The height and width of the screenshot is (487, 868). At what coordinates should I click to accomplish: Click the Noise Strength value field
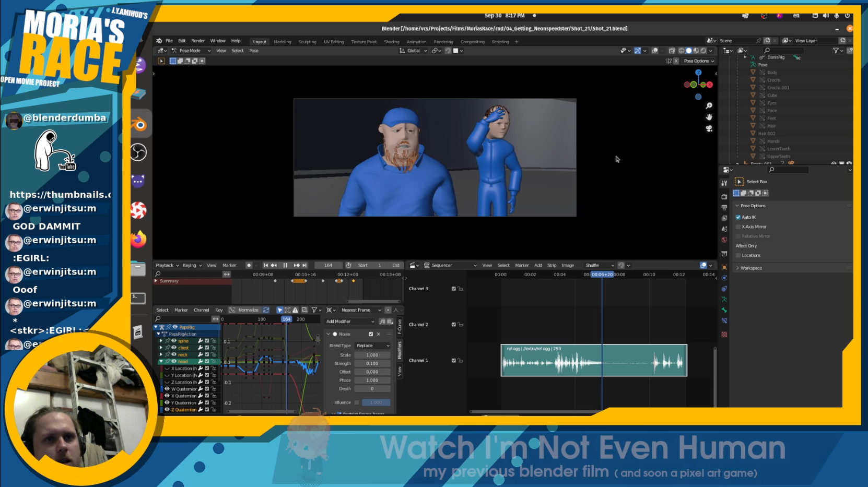pyautogui.click(x=372, y=363)
